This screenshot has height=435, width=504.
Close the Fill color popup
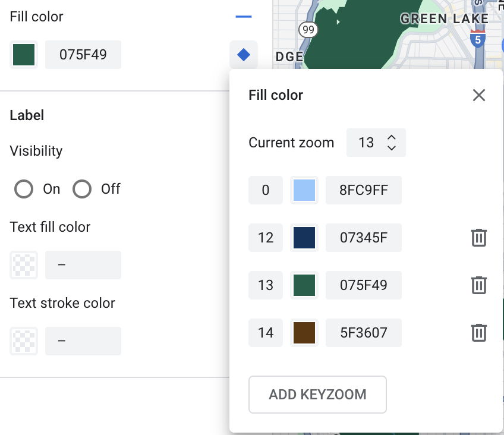click(x=479, y=95)
